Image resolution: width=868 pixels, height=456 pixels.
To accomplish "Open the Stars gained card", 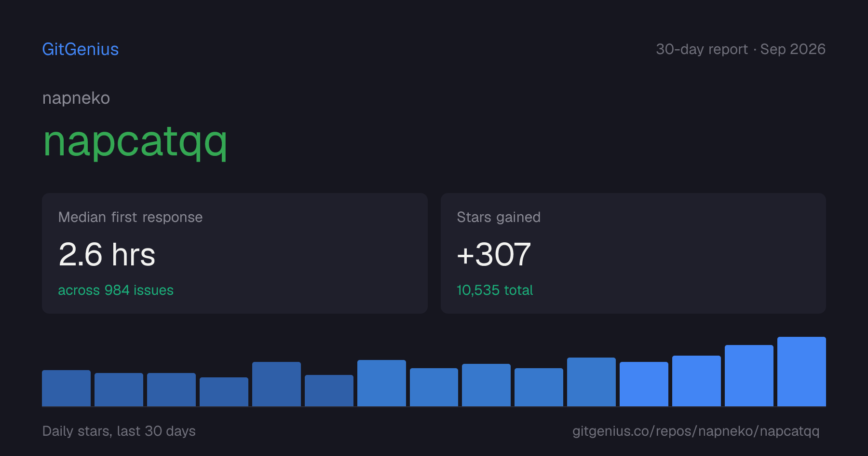I will click(x=633, y=253).
